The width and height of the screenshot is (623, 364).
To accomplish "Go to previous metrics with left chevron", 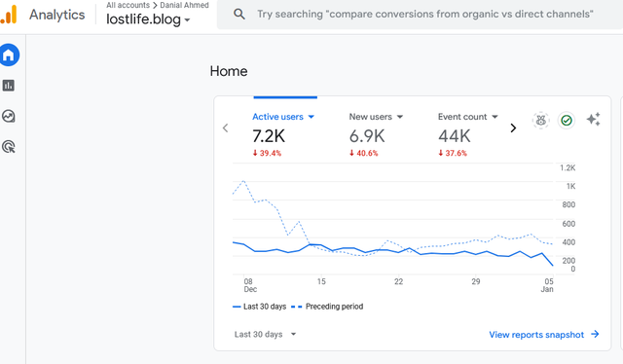I will 225,127.
